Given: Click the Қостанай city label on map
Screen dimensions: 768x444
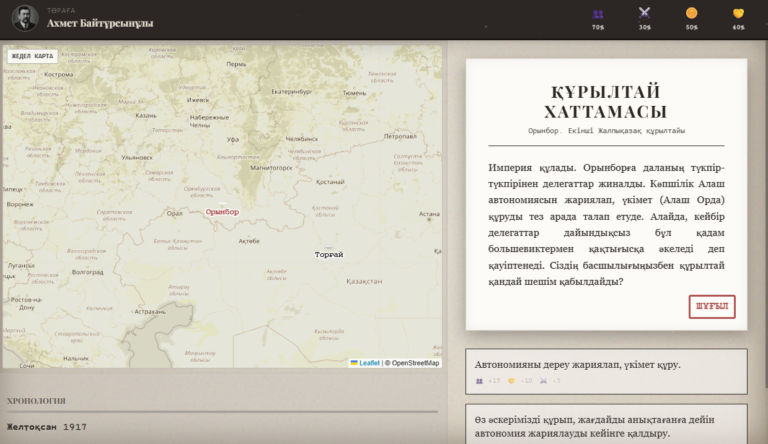Looking at the screenshot, I should (330, 182).
